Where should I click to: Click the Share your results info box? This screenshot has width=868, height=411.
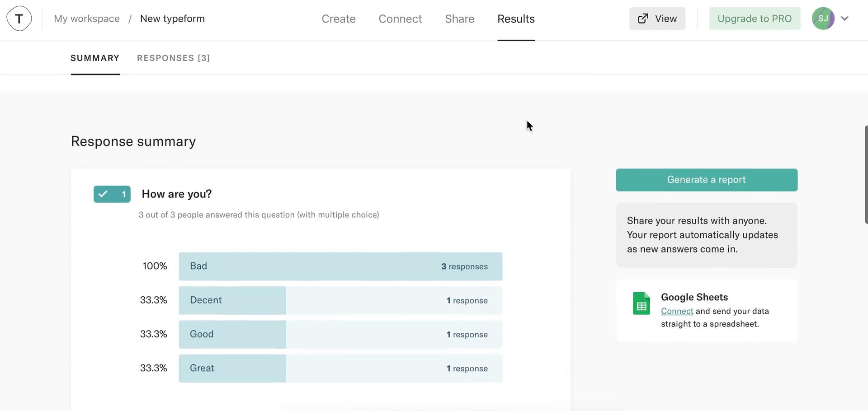pos(707,235)
